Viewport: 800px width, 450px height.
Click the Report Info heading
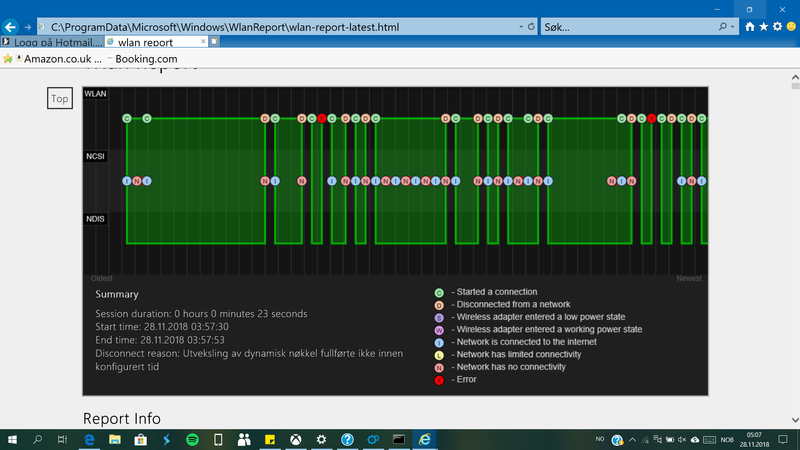pos(121,418)
